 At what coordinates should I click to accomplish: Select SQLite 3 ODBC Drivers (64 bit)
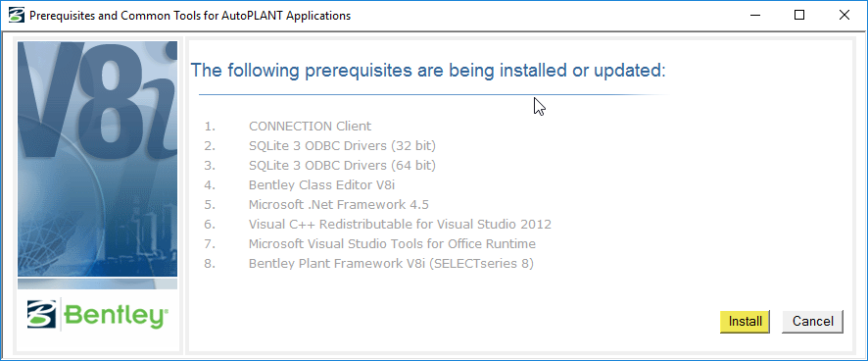pyautogui.click(x=342, y=165)
